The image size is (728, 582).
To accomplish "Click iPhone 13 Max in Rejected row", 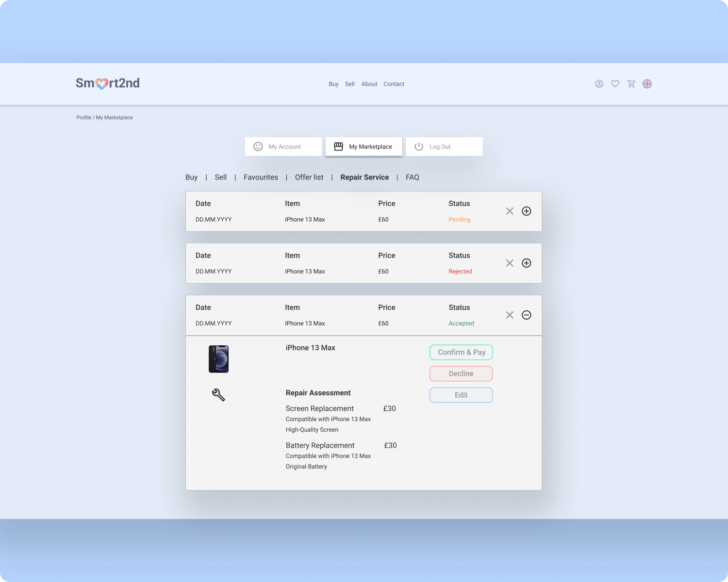I will pos(305,272).
